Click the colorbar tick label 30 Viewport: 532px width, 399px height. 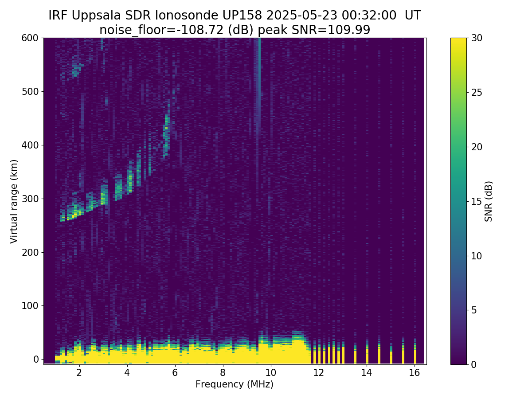click(476, 38)
